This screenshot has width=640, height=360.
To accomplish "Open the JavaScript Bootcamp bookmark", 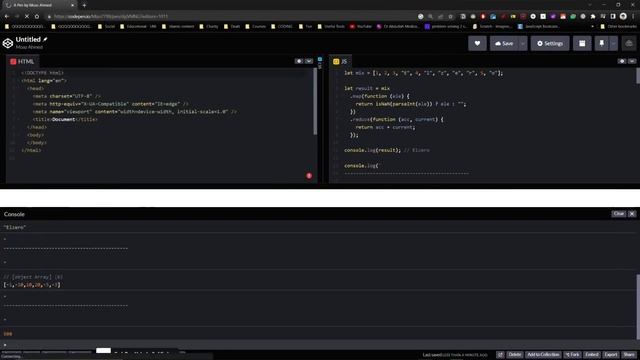I will click(538, 26).
